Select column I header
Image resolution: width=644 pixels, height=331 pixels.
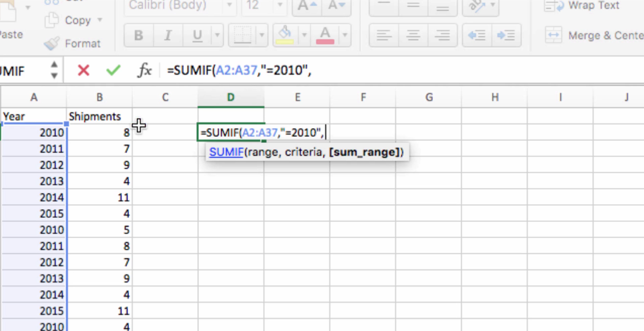[560, 97]
